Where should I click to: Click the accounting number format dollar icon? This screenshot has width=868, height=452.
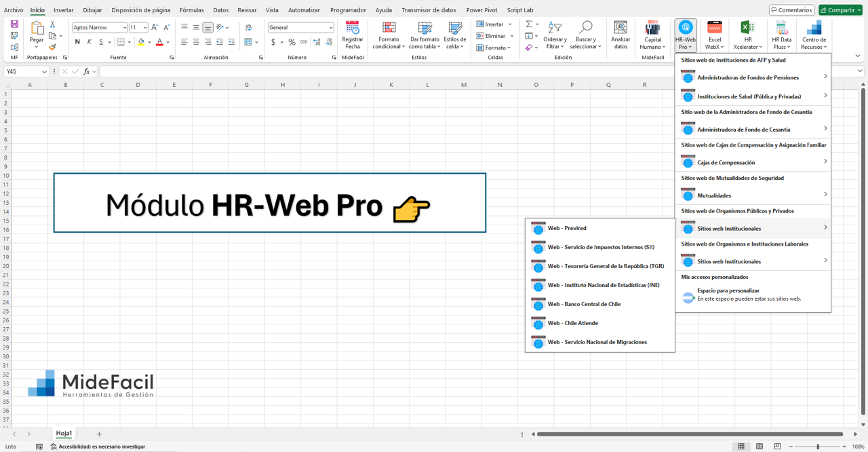273,42
